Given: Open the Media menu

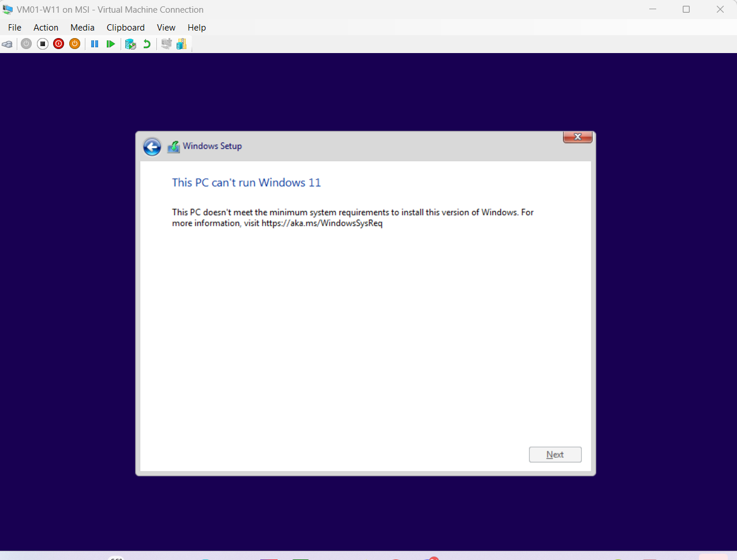Looking at the screenshot, I should click(83, 28).
